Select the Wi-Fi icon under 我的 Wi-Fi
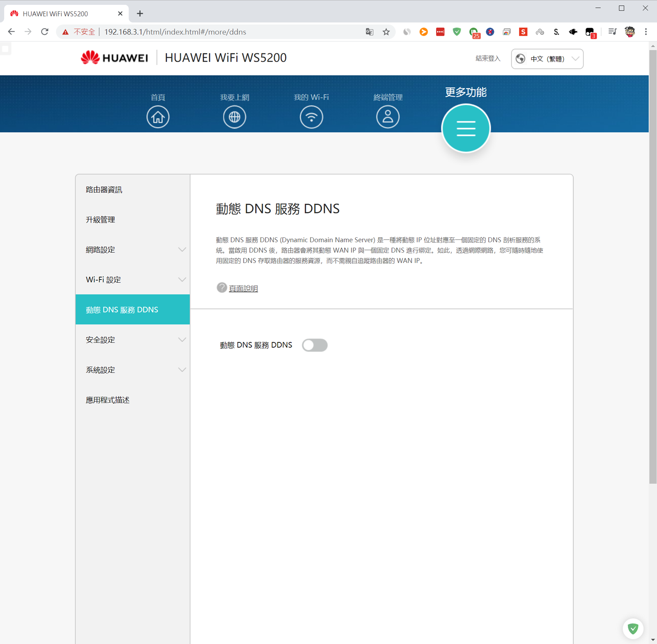Viewport: 657px width, 644px height. click(x=311, y=117)
